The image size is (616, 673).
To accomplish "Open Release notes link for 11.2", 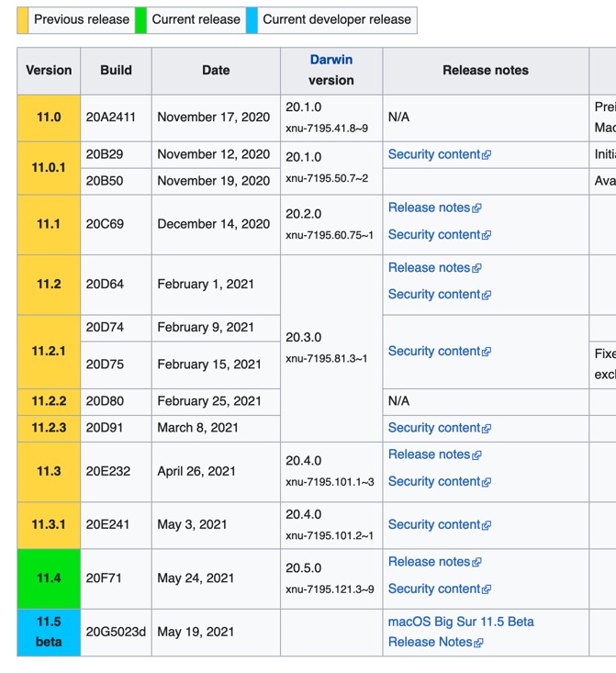I will 434,268.
